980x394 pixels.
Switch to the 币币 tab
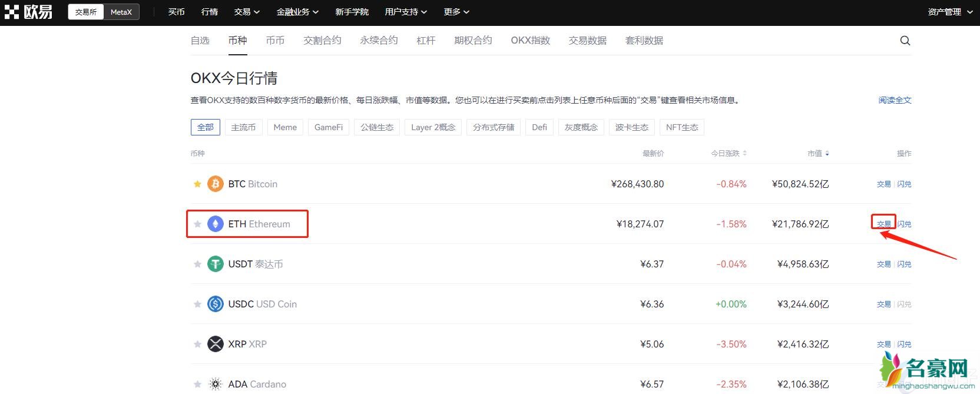tap(275, 41)
